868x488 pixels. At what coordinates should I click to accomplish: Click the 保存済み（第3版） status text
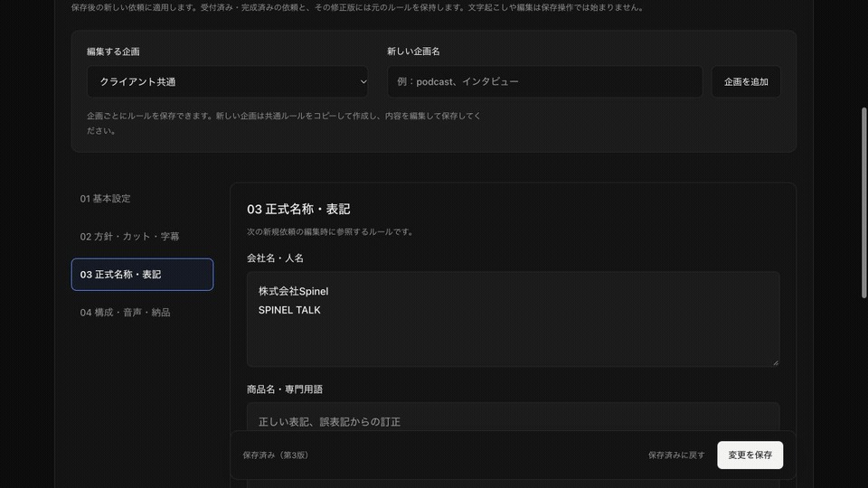pyautogui.click(x=275, y=455)
